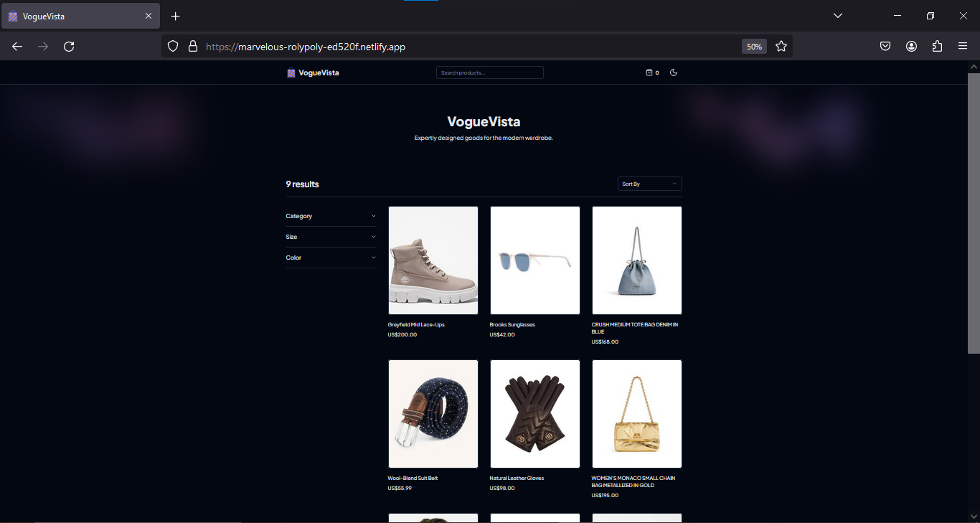Expand the Color filter
This screenshot has height=523, width=980.
331,258
